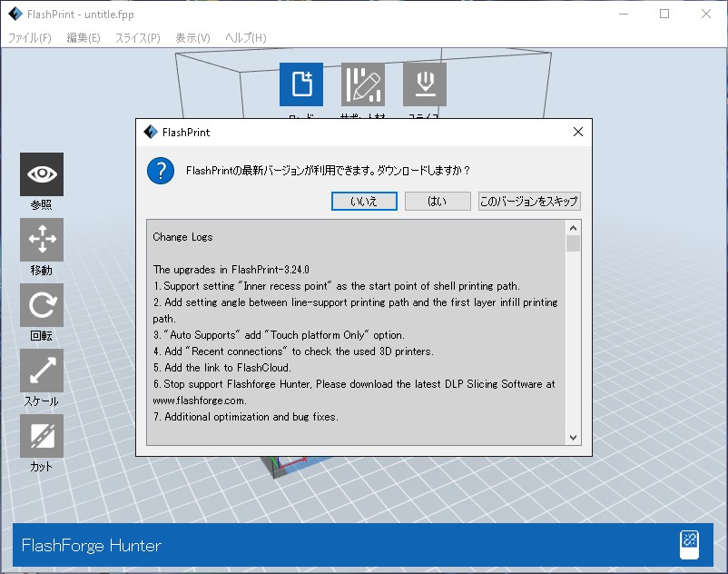Select the カット cut tool
This screenshot has width=728, height=574.
tap(42, 436)
